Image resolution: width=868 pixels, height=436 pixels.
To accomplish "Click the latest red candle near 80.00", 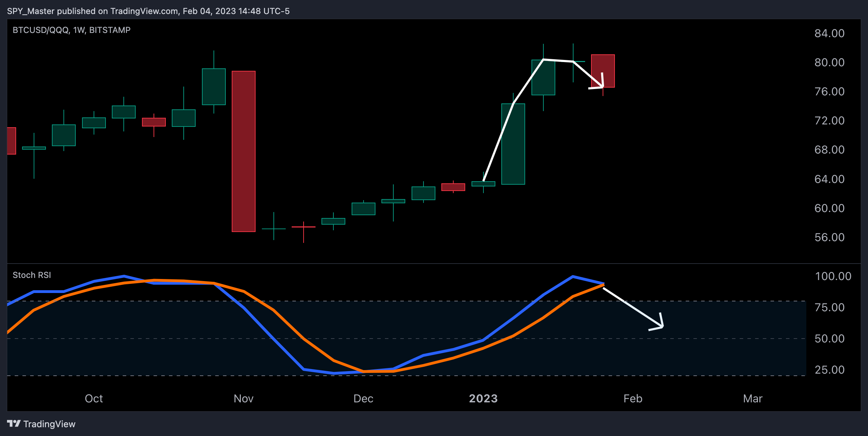I will point(603,71).
